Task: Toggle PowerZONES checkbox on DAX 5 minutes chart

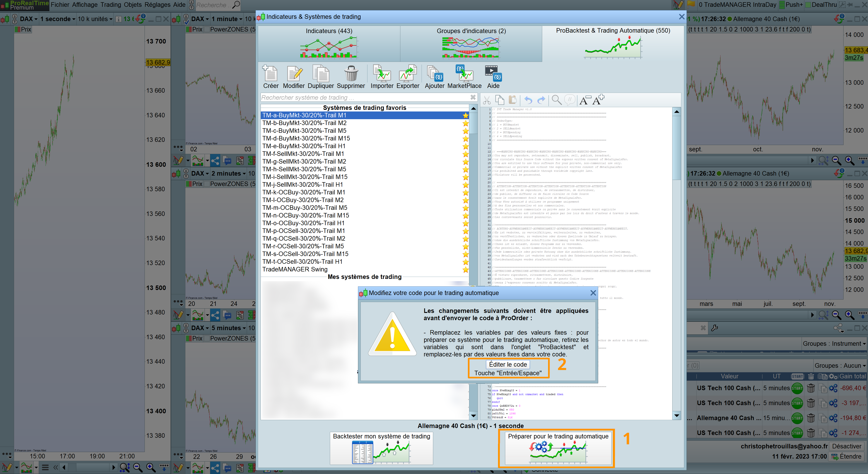Action: pyautogui.click(x=207, y=339)
